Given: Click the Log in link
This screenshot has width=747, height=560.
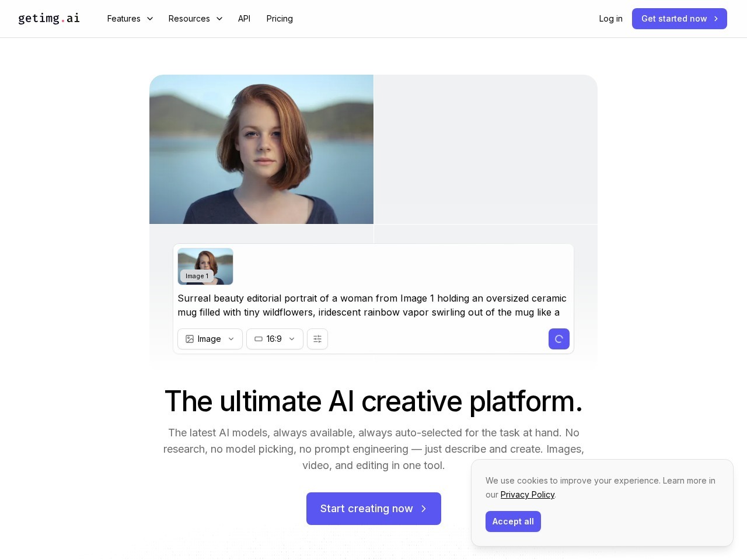Looking at the screenshot, I should tap(610, 19).
